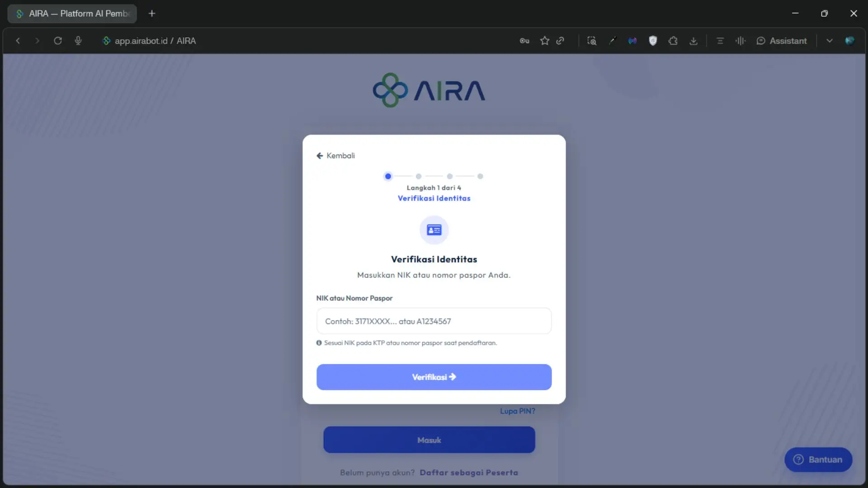Restore down the browser window

coord(824,14)
